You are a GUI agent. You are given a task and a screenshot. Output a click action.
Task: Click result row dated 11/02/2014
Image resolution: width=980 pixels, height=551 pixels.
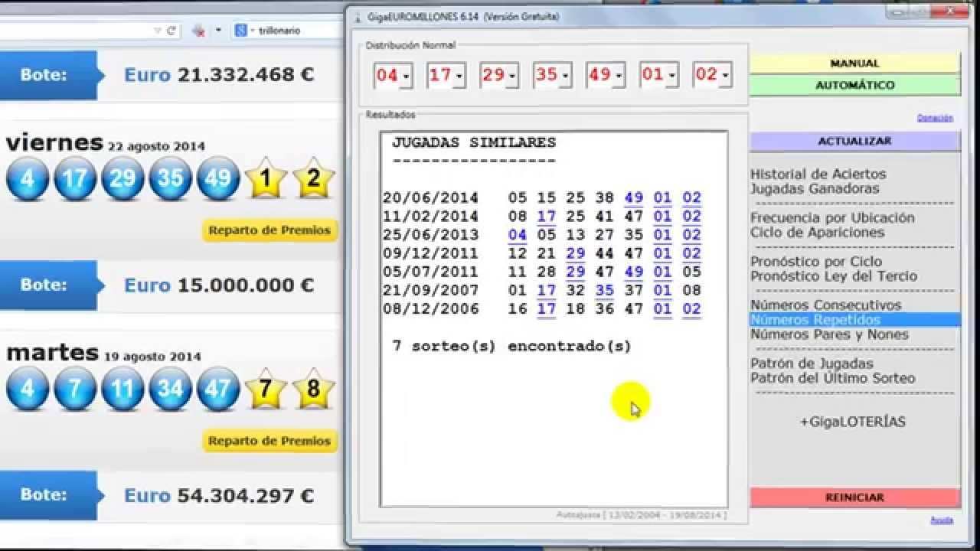coord(542,217)
